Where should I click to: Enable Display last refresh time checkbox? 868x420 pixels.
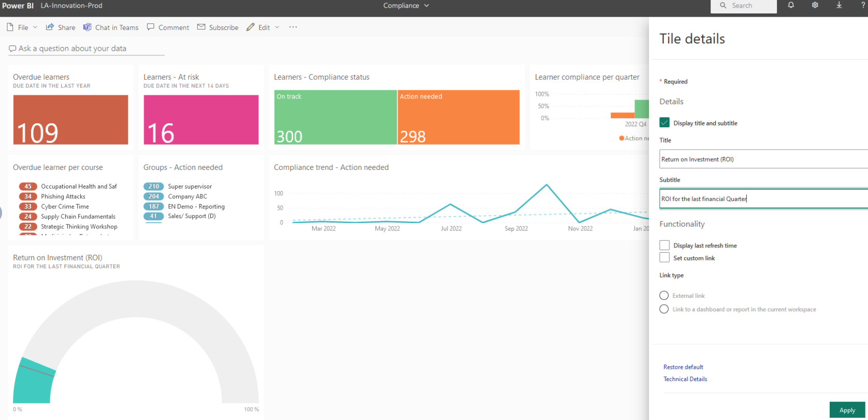click(664, 245)
